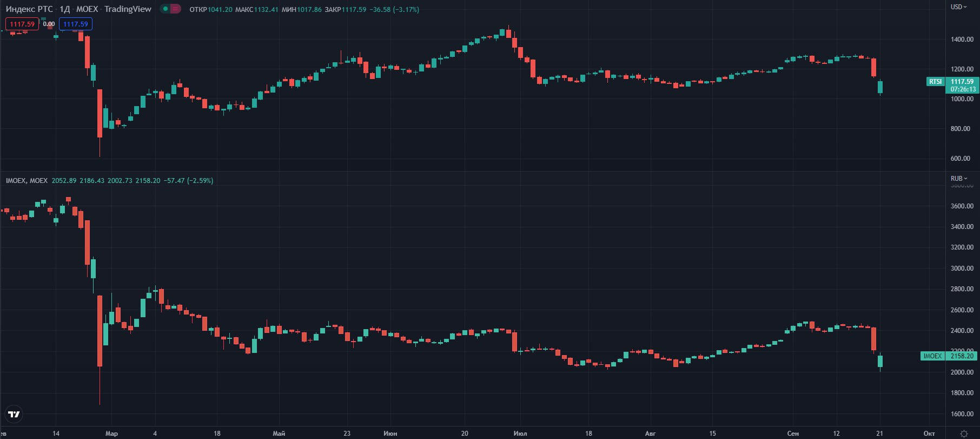Click the 600.00 level on RTS price axis

click(960, 159)
